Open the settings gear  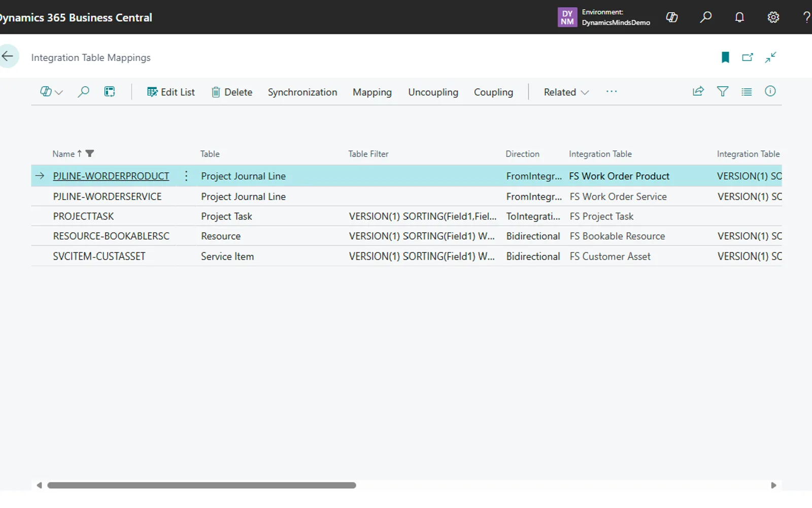(x=773, y=17)
